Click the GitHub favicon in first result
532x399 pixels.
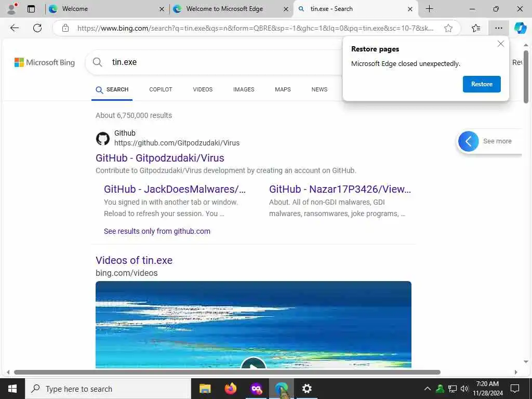(x=102, y=138)
